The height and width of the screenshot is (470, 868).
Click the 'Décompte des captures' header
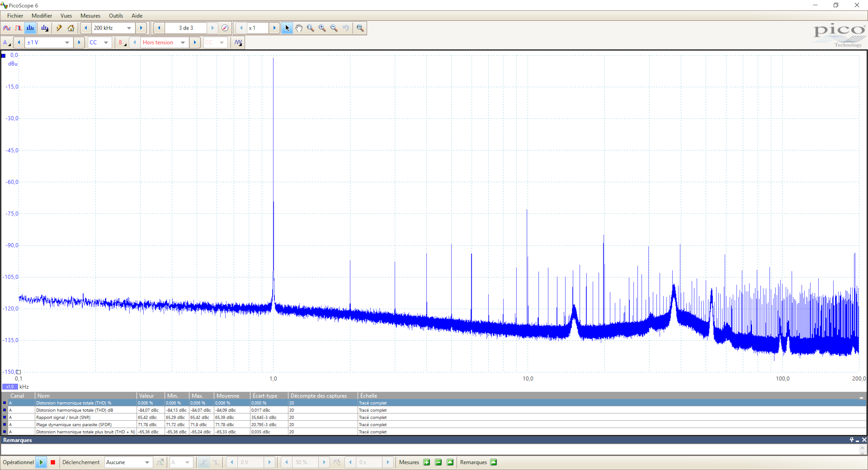tap(323, 396)
